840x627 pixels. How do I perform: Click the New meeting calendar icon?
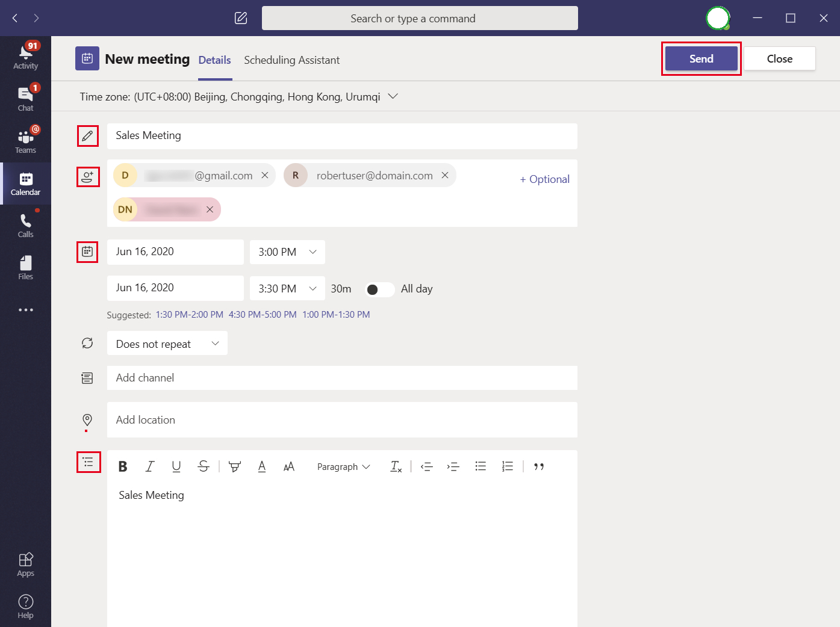coord(87,58)
